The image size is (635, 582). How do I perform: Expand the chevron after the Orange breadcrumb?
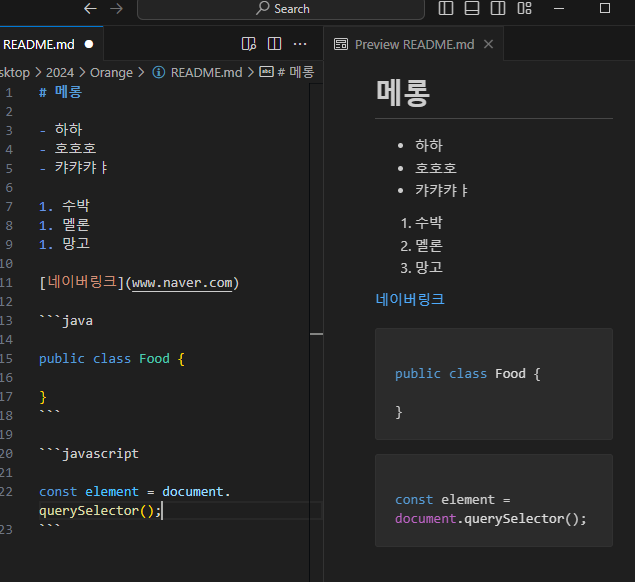141,72
